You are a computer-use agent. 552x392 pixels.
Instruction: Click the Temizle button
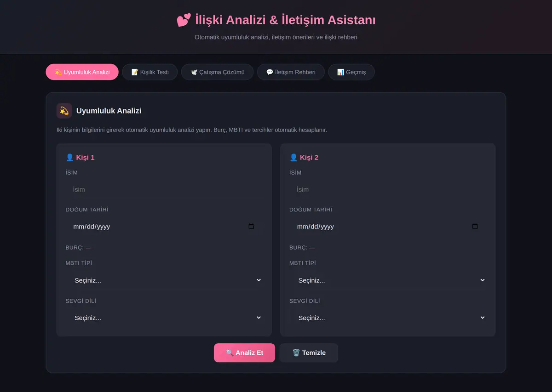(309, 353)
